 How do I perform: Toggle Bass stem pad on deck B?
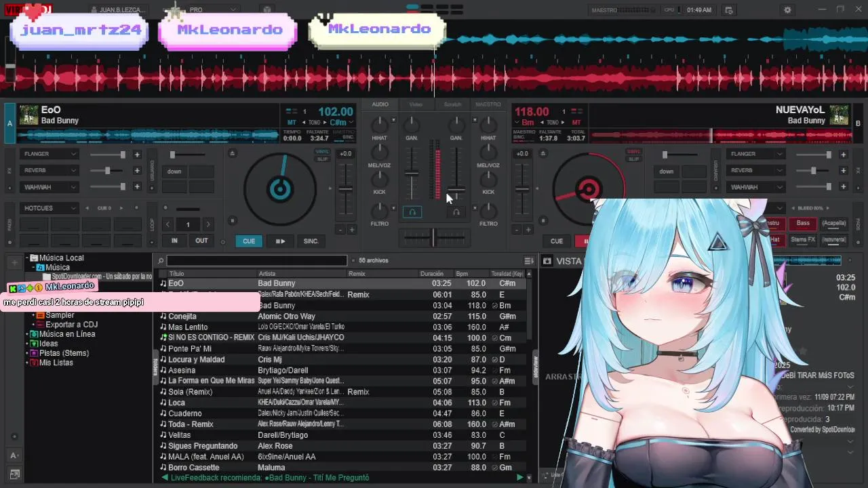pos(803,223)
